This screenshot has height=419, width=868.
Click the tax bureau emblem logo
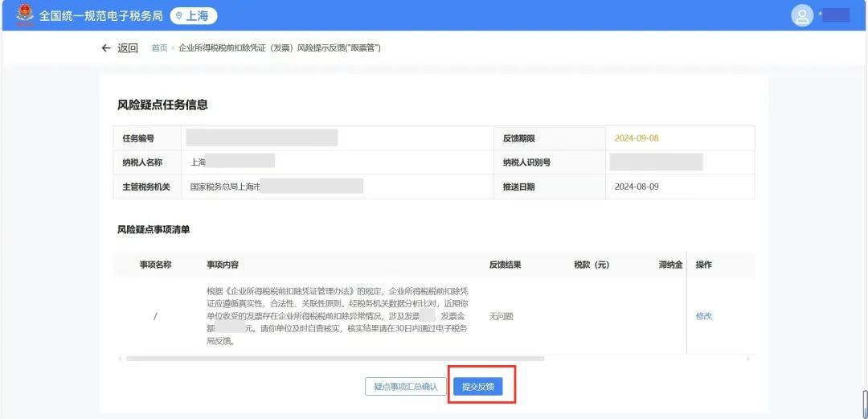point(25,14)
